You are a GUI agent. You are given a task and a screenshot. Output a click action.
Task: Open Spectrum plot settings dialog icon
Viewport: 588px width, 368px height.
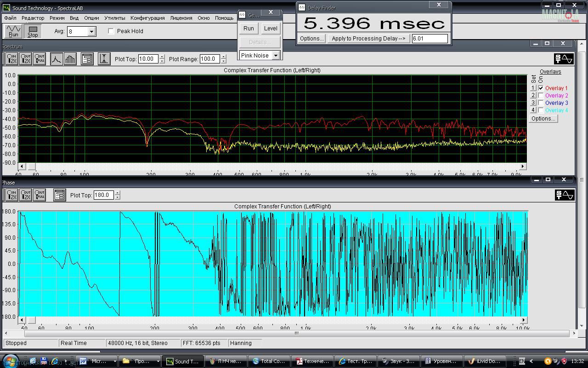coord(87,59)
